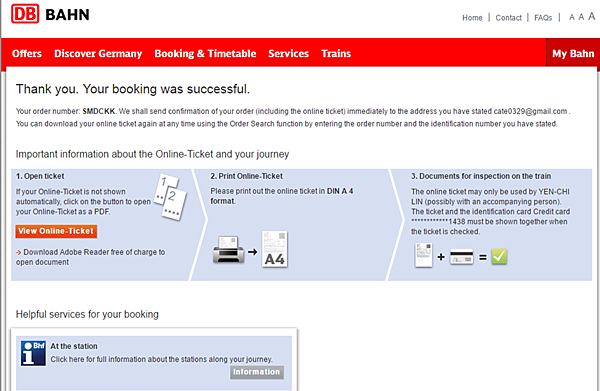Click the 'Helpful services for your booking' heading
600x391 pixels.
pos(87,314)
